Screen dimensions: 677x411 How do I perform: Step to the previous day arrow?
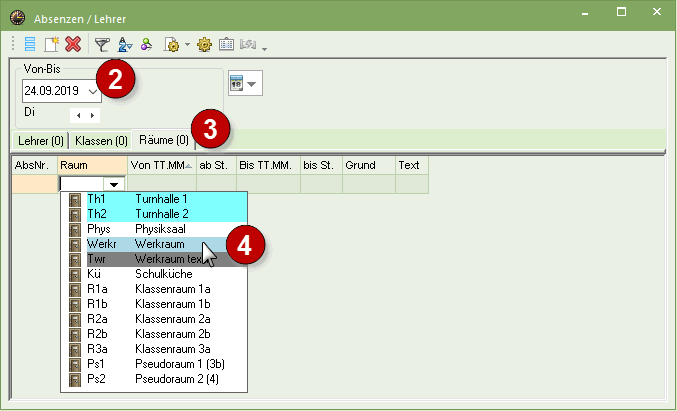tap(79, 115)
